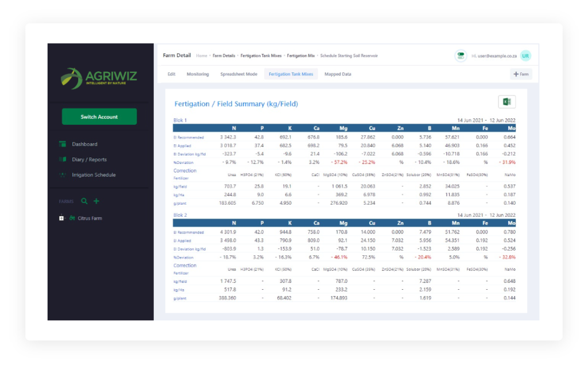This screenshot has width=588, height=368.
Task: Click the search farms magnifier icon
Action: 84,201
